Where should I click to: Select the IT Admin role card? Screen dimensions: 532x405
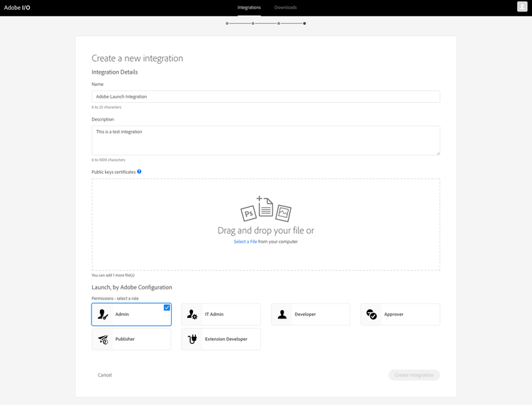[x=221, y=314]
